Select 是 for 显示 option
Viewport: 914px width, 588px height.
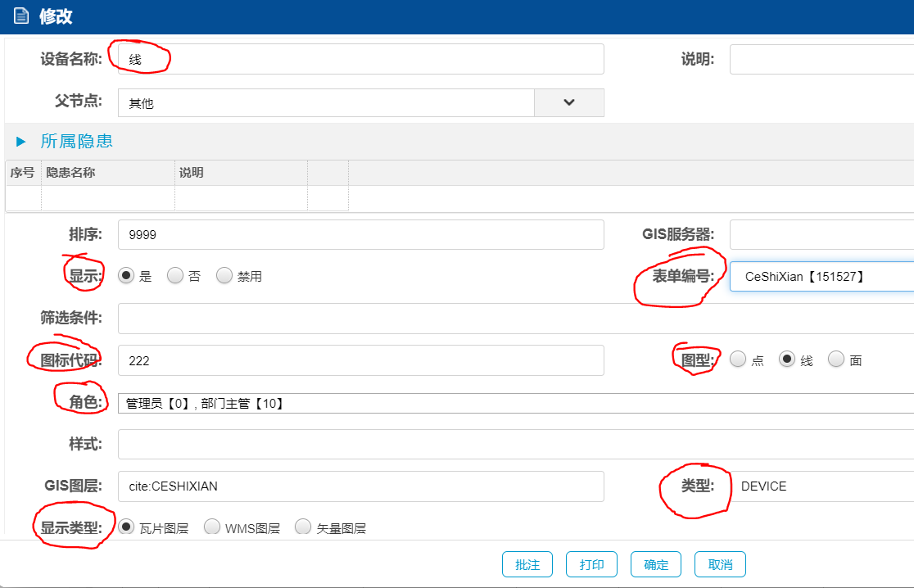(x=126, y=276)
